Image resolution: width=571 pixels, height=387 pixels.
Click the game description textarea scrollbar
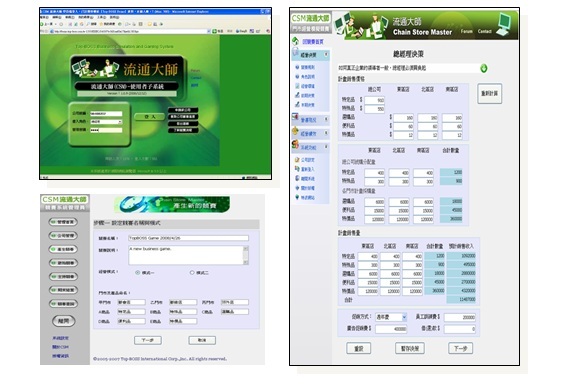tap(246, 255)
